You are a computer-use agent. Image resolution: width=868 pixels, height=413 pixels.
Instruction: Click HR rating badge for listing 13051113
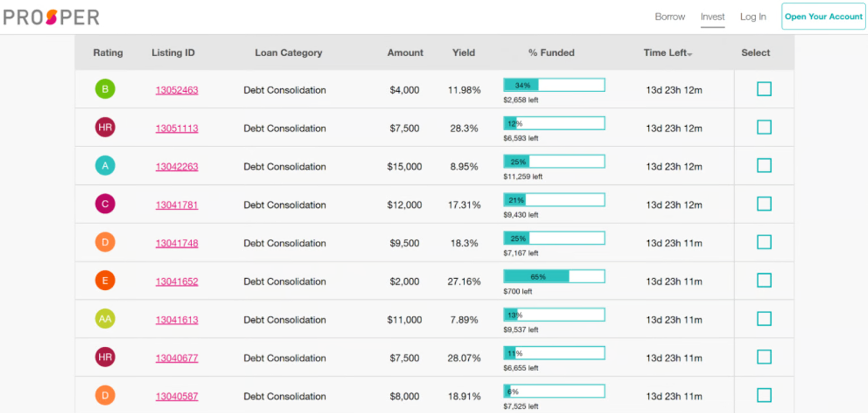pyautogui.click(x=105, y=128)
